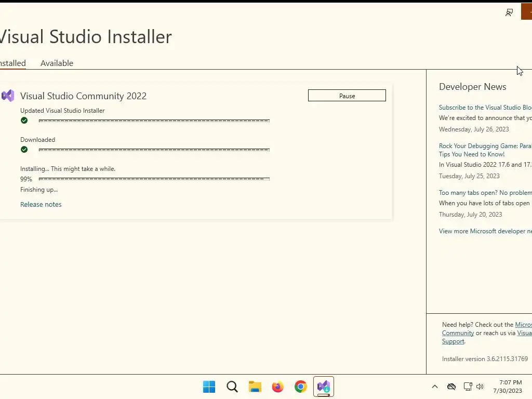Image resolution: width=532 pixels, height=399 pixels.
Task: Open the Release notes link
Action: [41, 204]
